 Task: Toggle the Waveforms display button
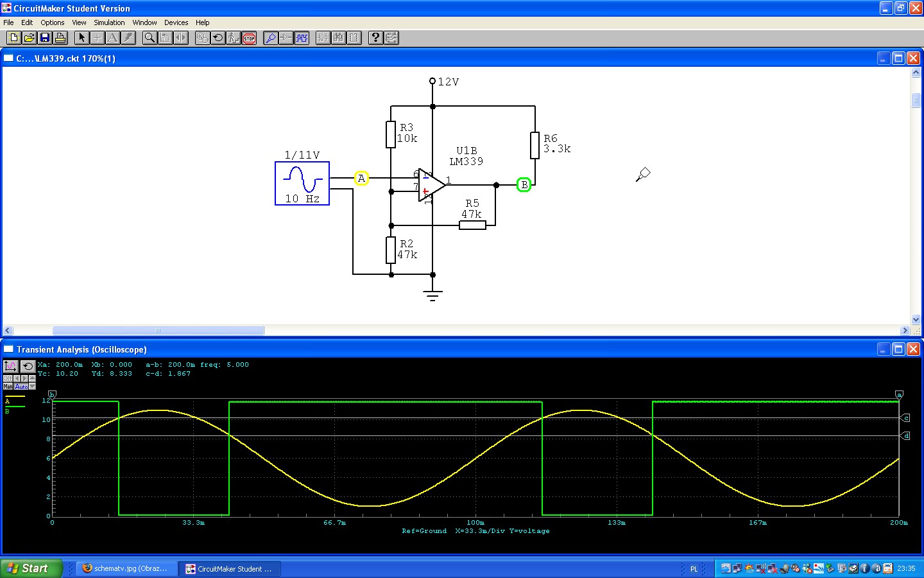tap(302, 38)
